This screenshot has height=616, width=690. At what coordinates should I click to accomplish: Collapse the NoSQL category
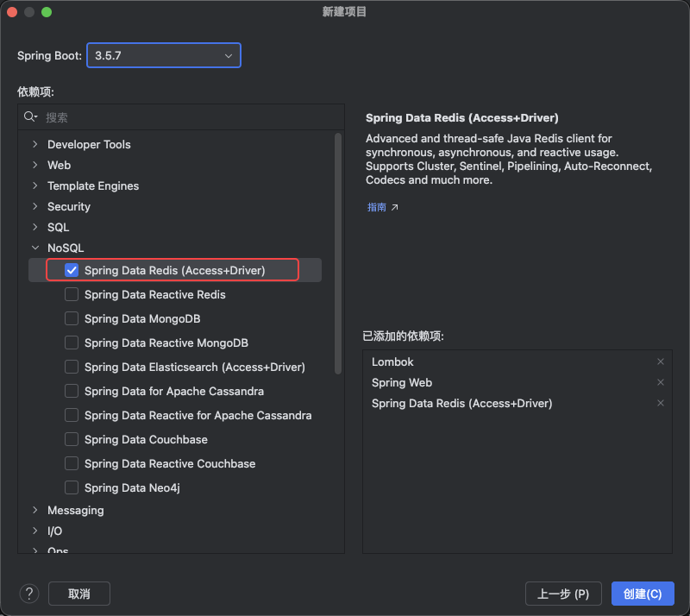point(34,248)
